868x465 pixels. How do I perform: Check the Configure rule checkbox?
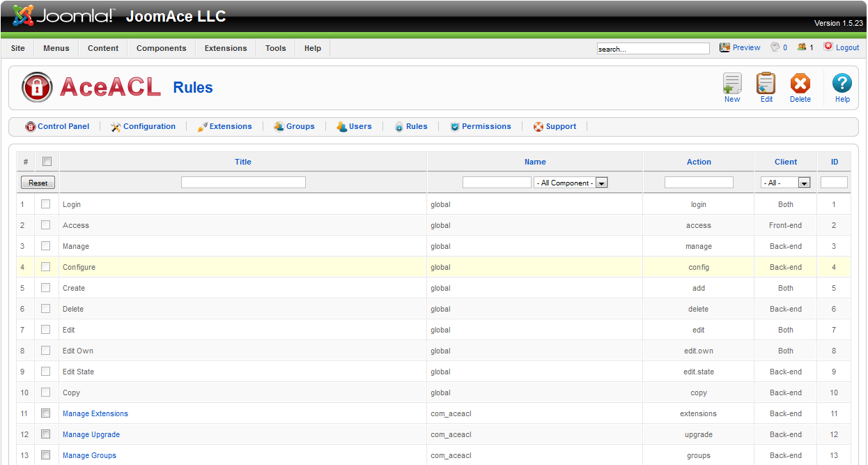coord(46,267)
